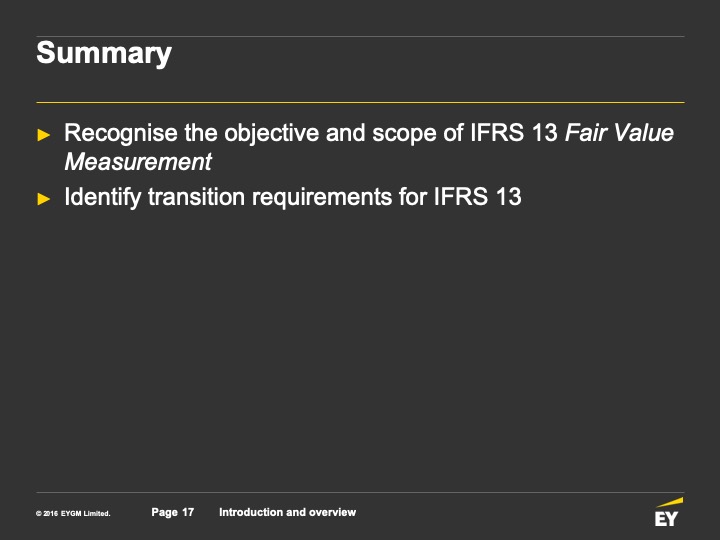Select the "Identify transition requirements" text
Image resolution: width=720 pixels, height=540 pixels.
click(x=228, y=197)
